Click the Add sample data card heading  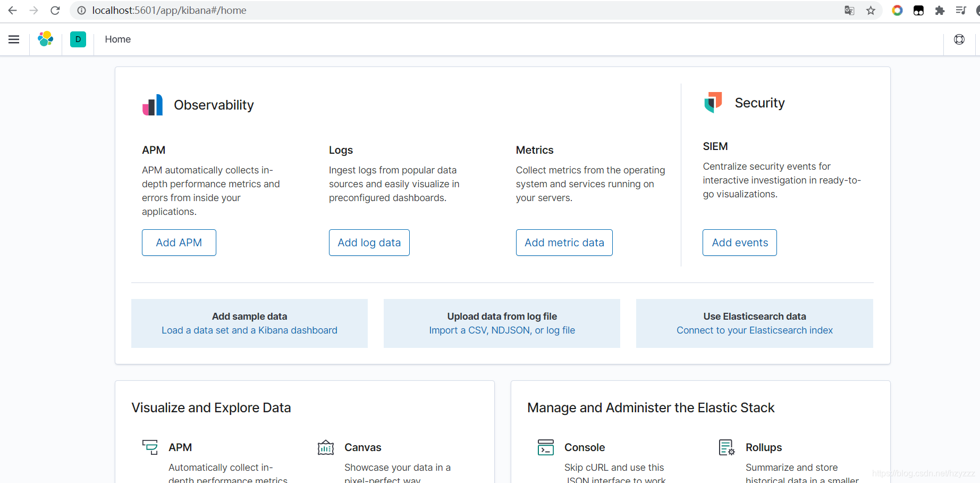point(249,317)
